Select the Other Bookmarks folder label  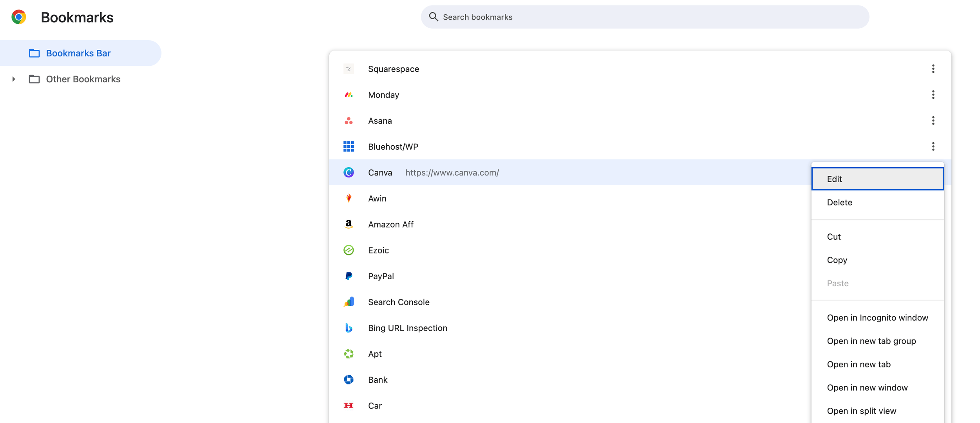(x=83, y=79)
